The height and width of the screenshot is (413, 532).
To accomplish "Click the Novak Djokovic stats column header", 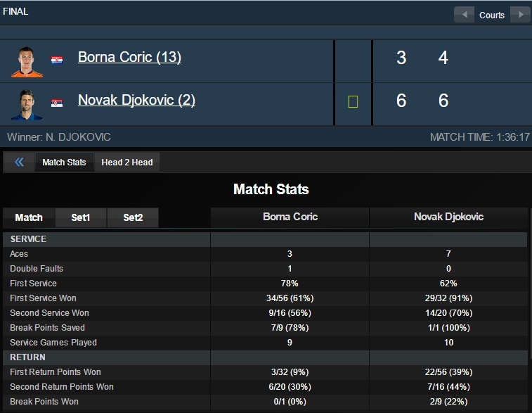I will (448, 217).
